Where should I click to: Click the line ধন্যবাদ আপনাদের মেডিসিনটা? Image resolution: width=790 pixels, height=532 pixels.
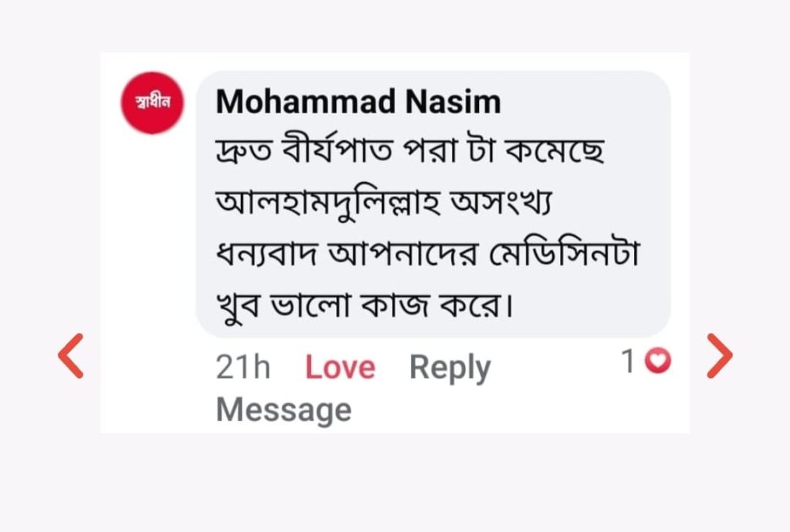pyautogui.click(x=427, y=255)
